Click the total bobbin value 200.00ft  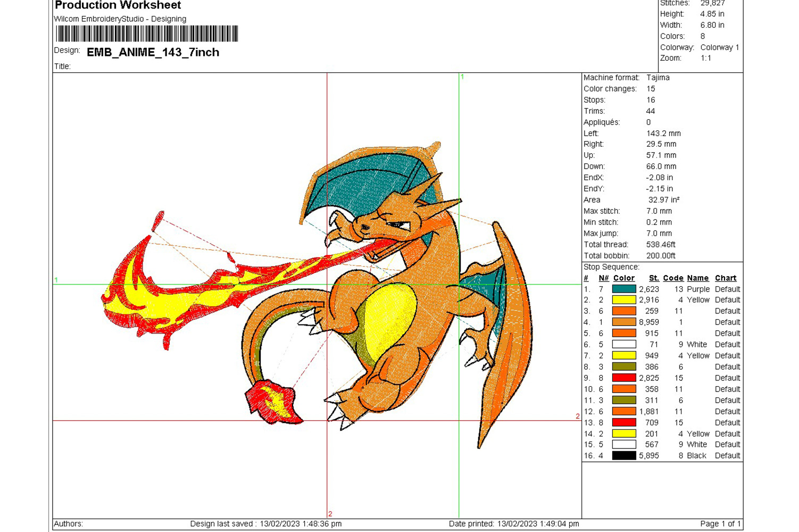coord(661,256)
